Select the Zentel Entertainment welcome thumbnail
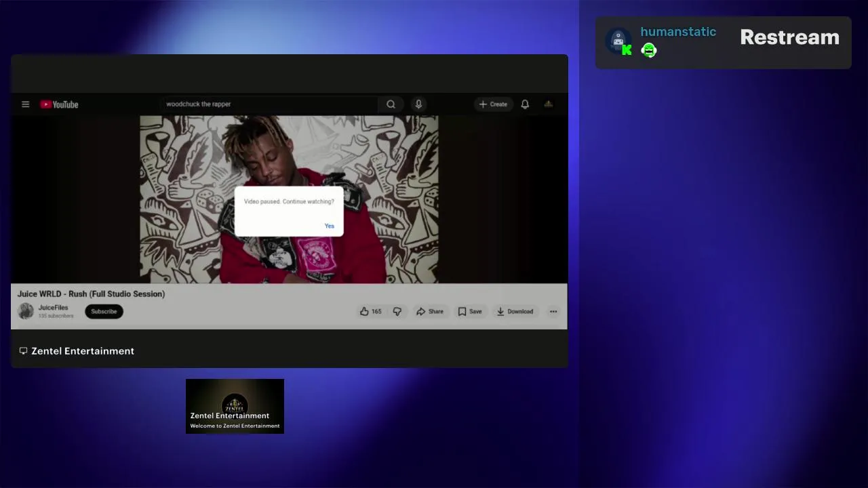Screen dimensions: 868x488 point(235,406)
